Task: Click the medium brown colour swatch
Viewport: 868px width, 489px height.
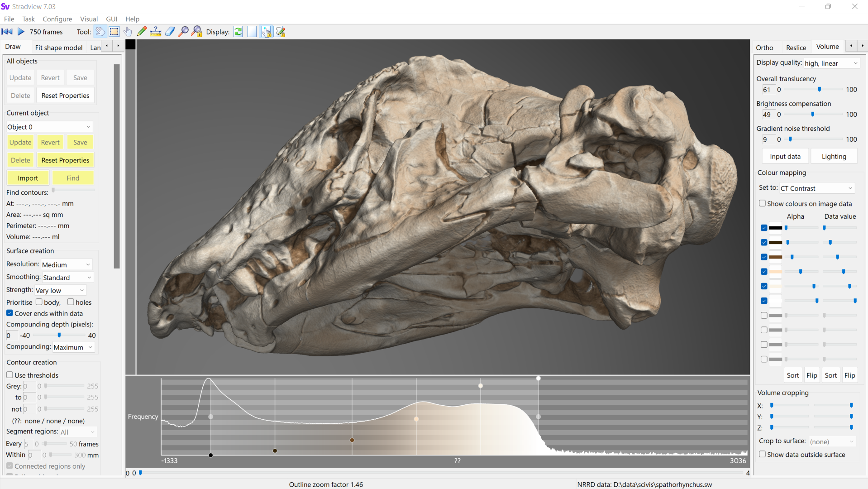Action: [775, 257]
